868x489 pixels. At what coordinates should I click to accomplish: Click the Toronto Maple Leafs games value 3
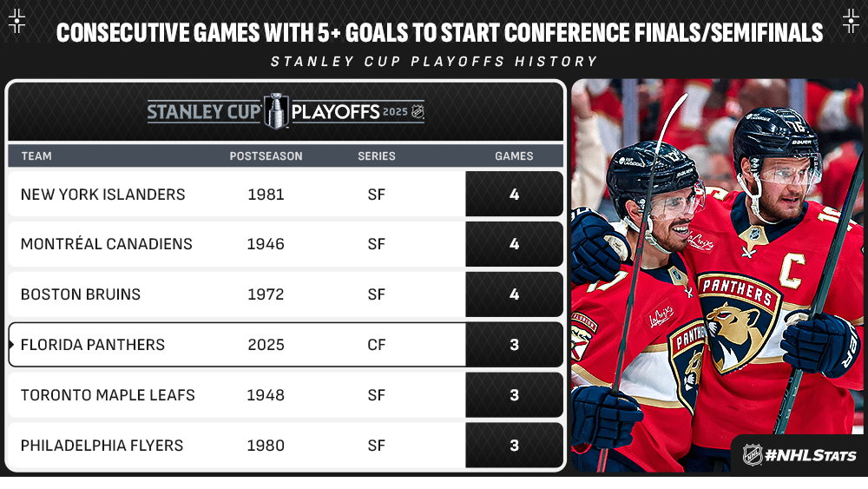pos(514,395)
